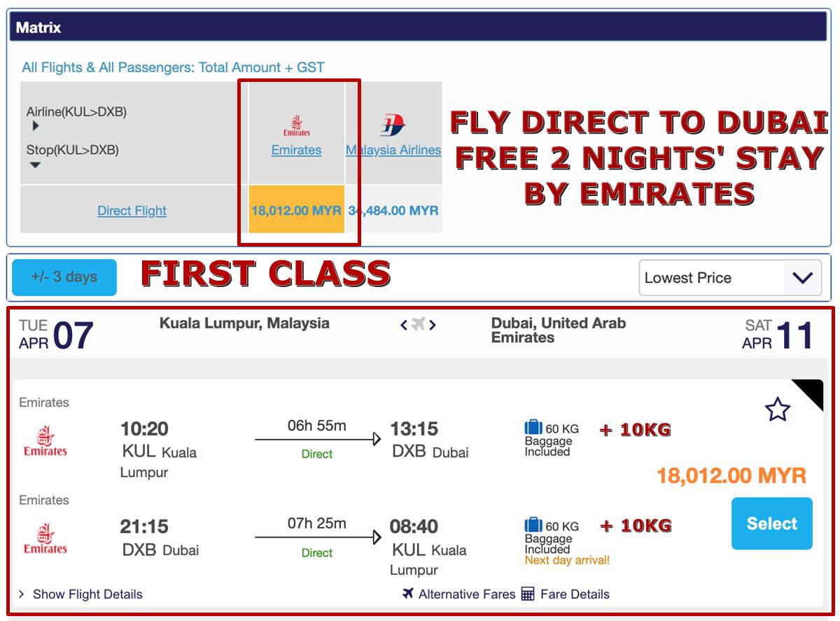Open the Emirates airline link
This screenshot has height=621, width=840.
[x=296, y=150]
